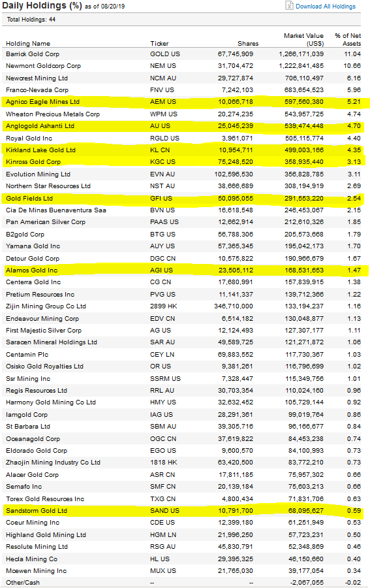Click the CEY LN ticker
Screen dimensions: 370x588
[x=162, y=355]
